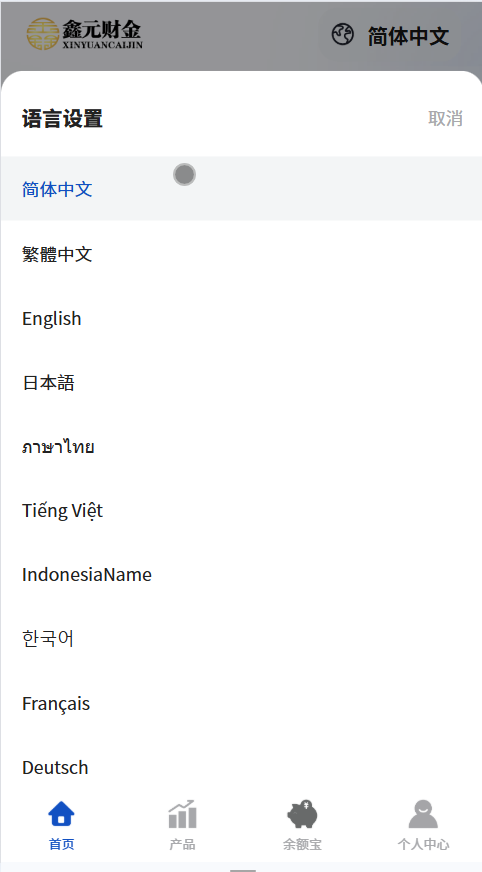482x872 pixels.
Task: Select Tiếng Việt language option
Action: point(241,511)
